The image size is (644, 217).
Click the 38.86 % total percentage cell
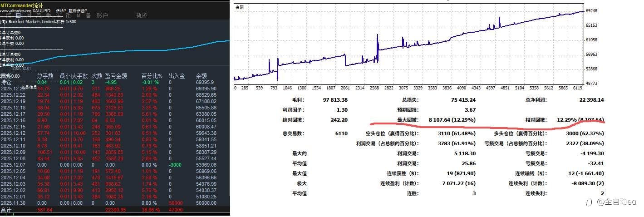pos(150,210)
